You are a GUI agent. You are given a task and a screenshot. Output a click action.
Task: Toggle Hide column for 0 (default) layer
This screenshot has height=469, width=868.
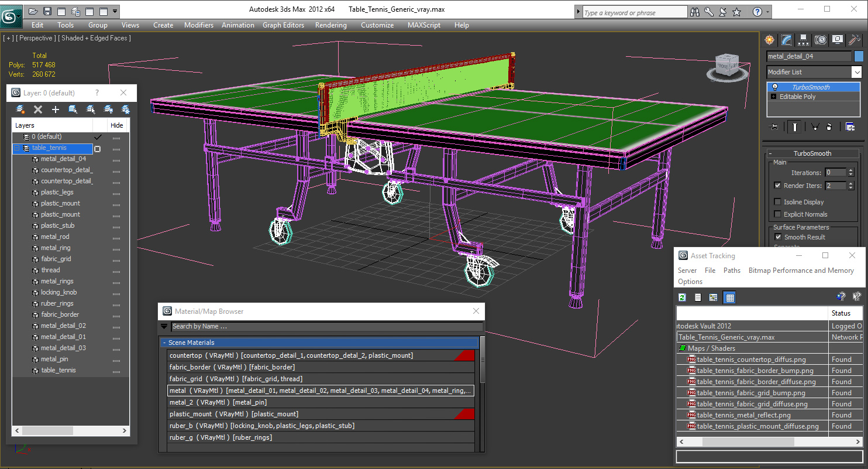tap(116, 137)
